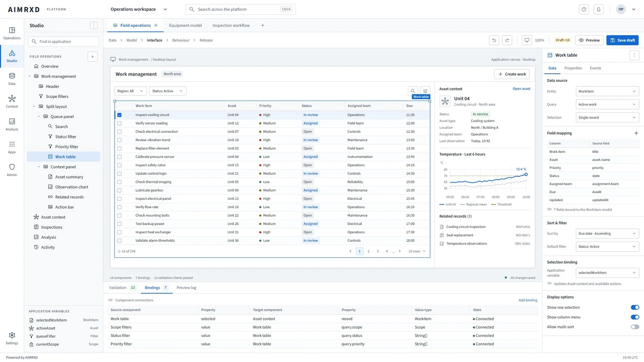644x362 pixels.
Task: Switch to Preview log tab
Action: point(186,288)
